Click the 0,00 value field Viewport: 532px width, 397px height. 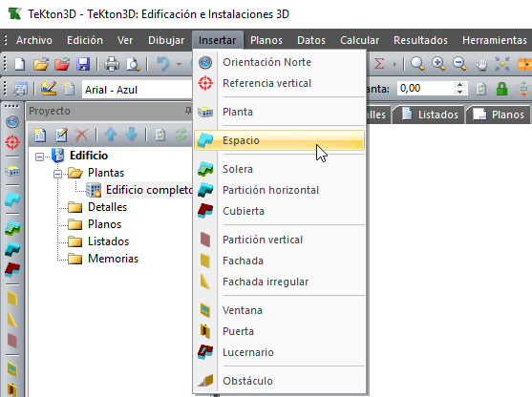tap(425, 89)
